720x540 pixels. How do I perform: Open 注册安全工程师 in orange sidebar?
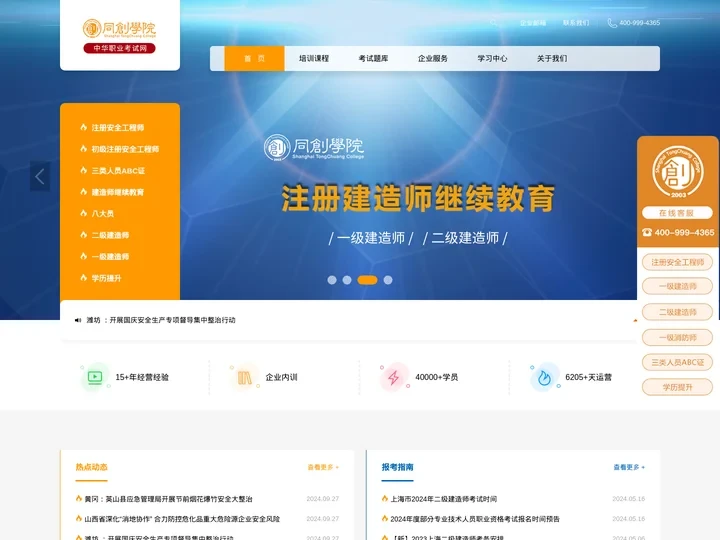click(x=118, y=128)
